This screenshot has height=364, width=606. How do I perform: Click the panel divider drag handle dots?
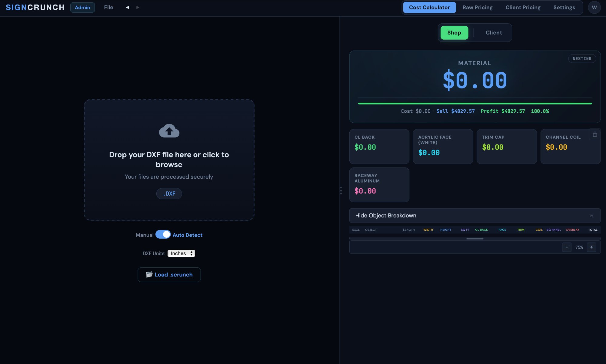pyautogui.click(x=341, y=190)
